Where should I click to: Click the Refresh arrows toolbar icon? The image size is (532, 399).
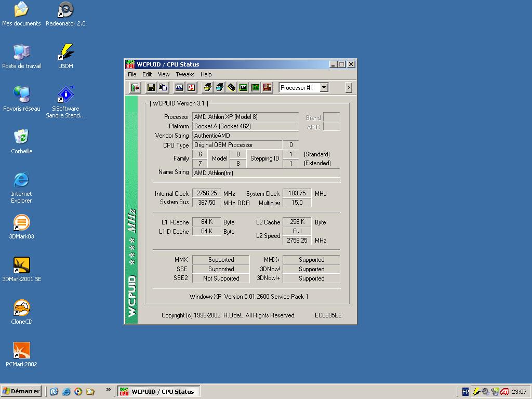191,87
